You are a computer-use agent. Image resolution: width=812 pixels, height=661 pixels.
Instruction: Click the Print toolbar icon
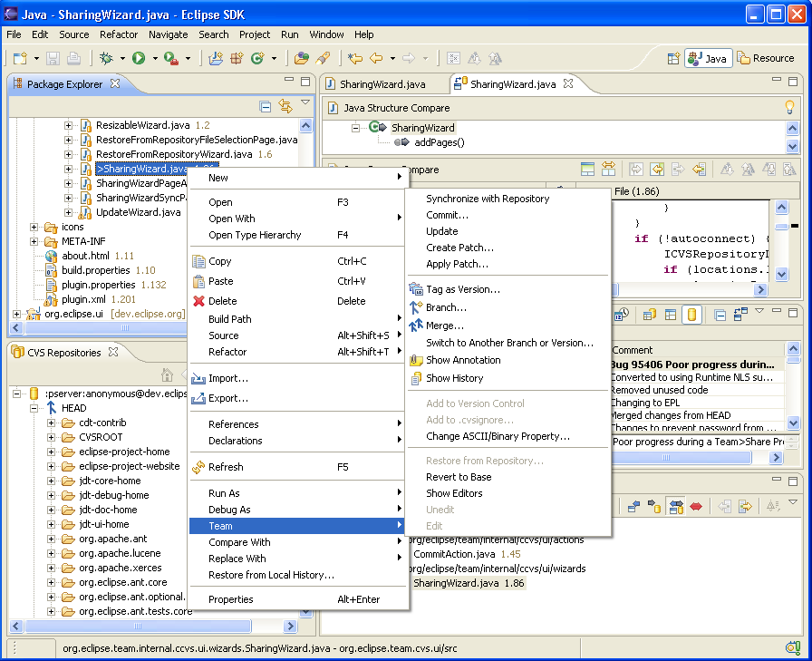[x=74, y=58]
